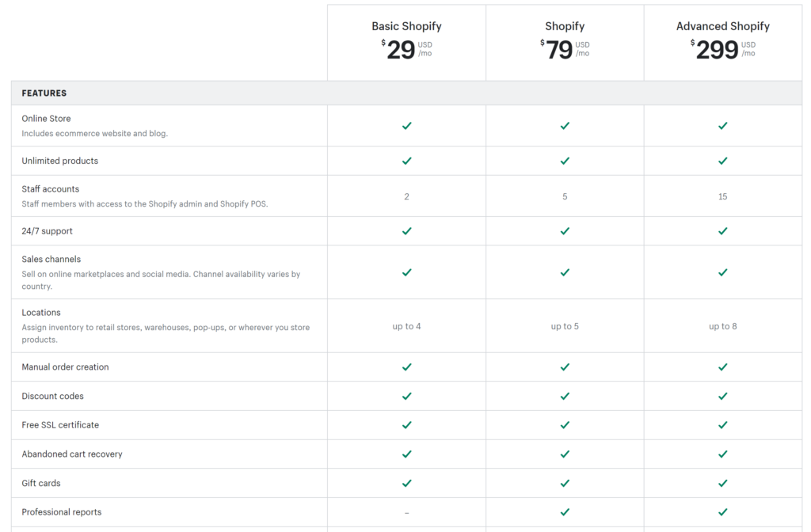Click the 'Abandoned cart recovery' label

[72, 454]
